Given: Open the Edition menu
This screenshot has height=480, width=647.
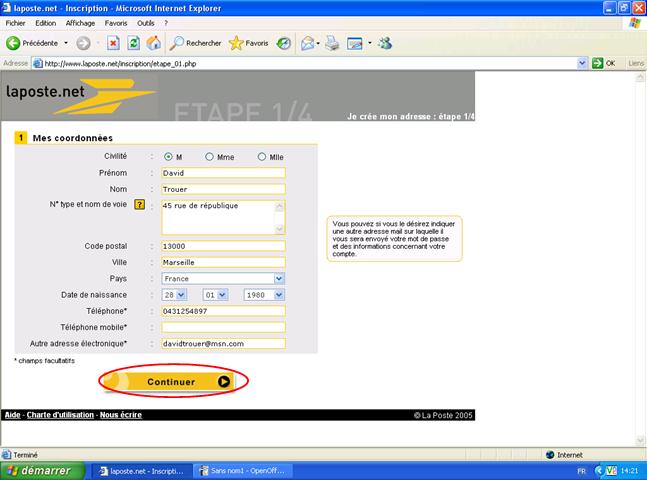Looking at the screenshot, I should (45, 23).
